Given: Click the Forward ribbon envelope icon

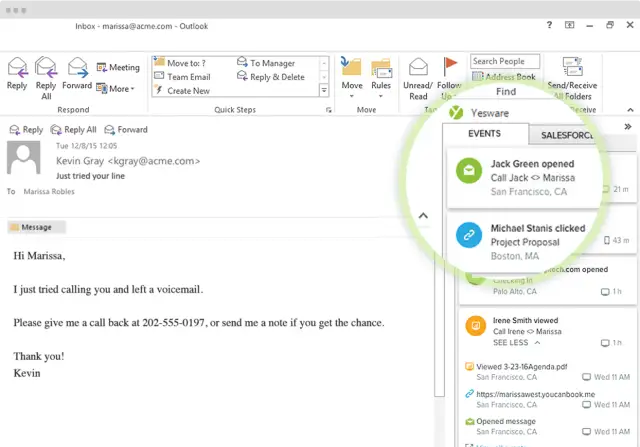Looking at the screenshot, I should 78,68.
